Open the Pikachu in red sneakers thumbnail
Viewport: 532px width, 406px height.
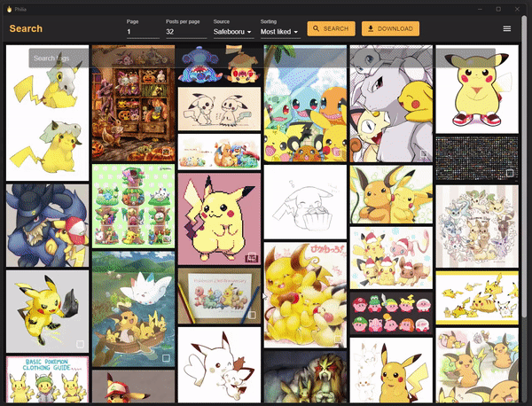tap(477, 90)
